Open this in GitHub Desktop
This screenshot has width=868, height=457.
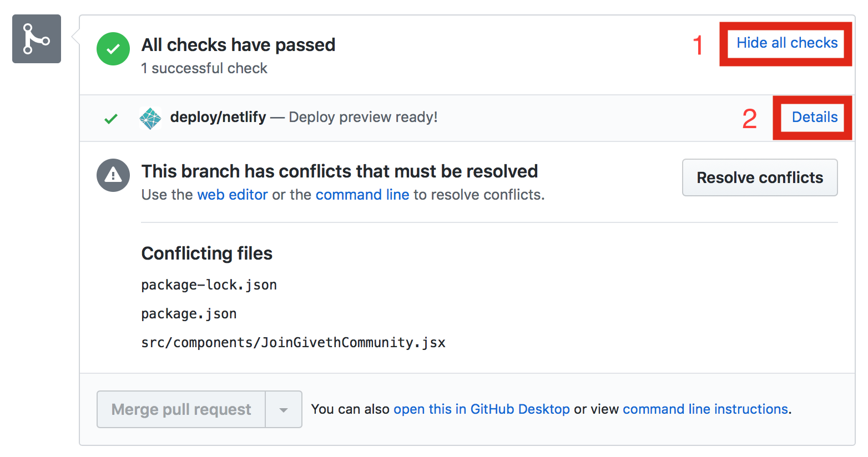(x=481, y=409)
